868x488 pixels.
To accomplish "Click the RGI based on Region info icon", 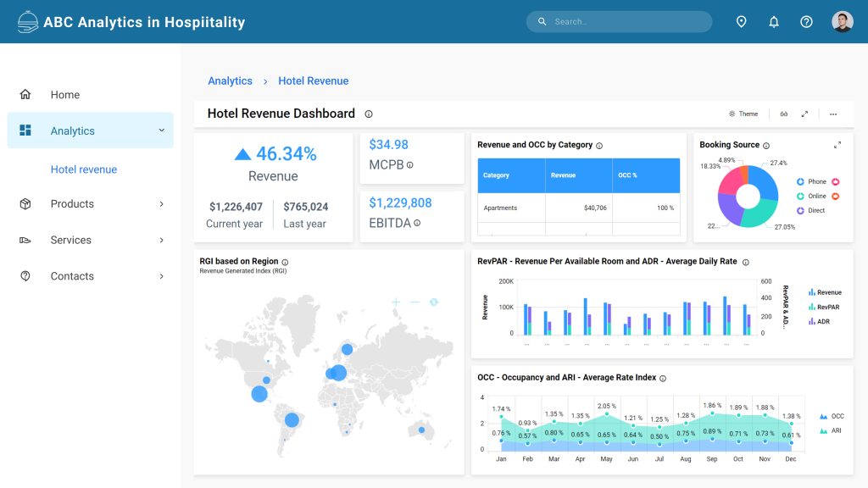I will 286,263.
